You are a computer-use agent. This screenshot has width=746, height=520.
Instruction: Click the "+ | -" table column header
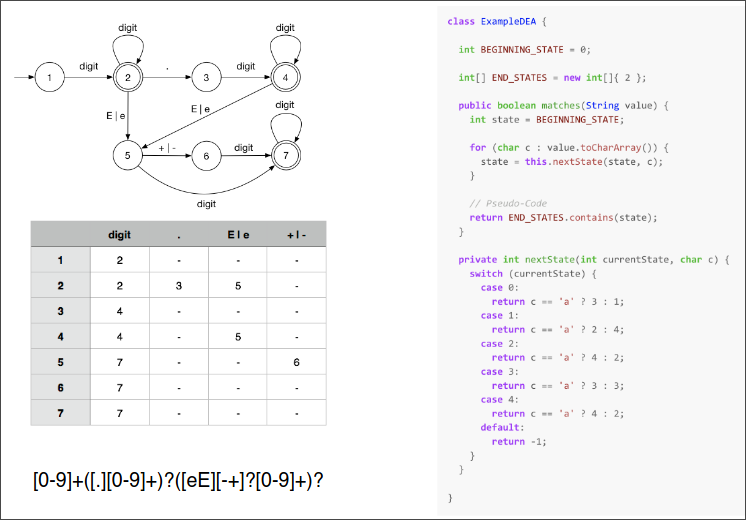(x=297, y=235)
